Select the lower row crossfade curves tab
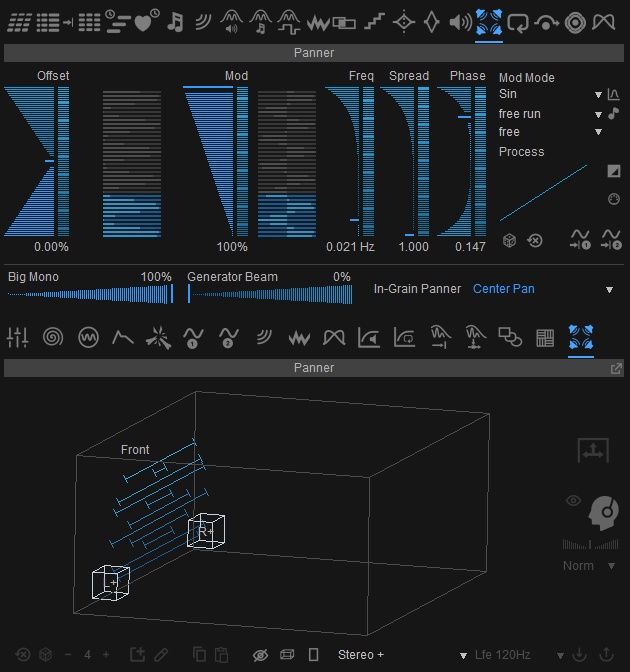Screen dimensions: 630x672 coord(334,338)
